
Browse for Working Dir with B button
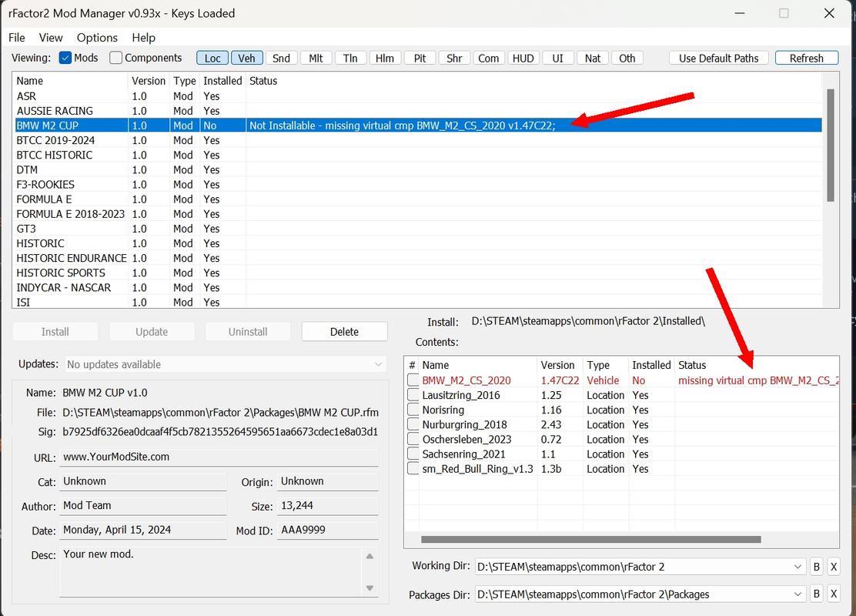817,567
